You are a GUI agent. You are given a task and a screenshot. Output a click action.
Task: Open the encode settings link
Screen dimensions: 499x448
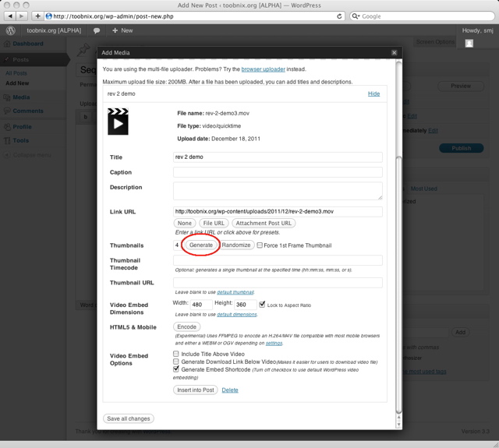pyautogui.click(x=274, y=343)
